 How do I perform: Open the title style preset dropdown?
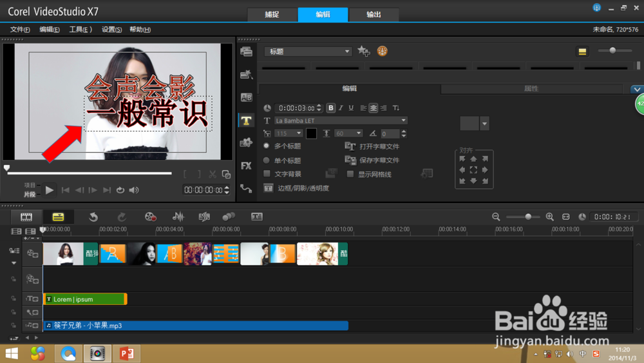click(x=485, y=123)
